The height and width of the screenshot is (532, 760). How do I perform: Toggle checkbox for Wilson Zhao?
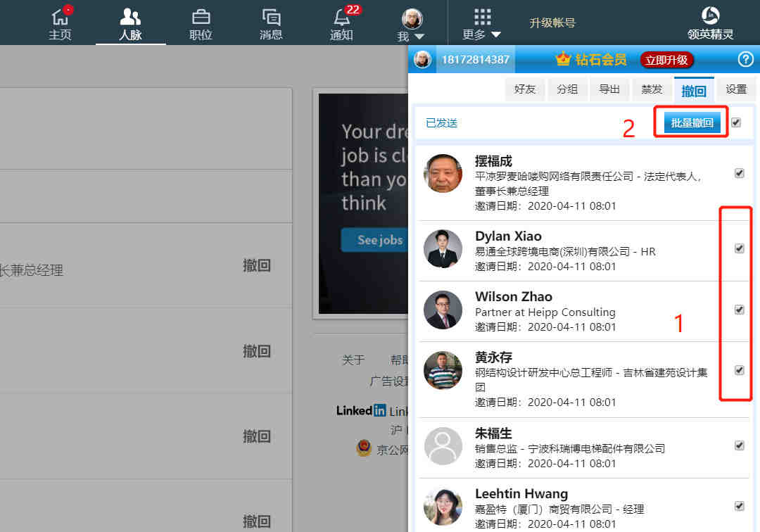click(739, 310)
